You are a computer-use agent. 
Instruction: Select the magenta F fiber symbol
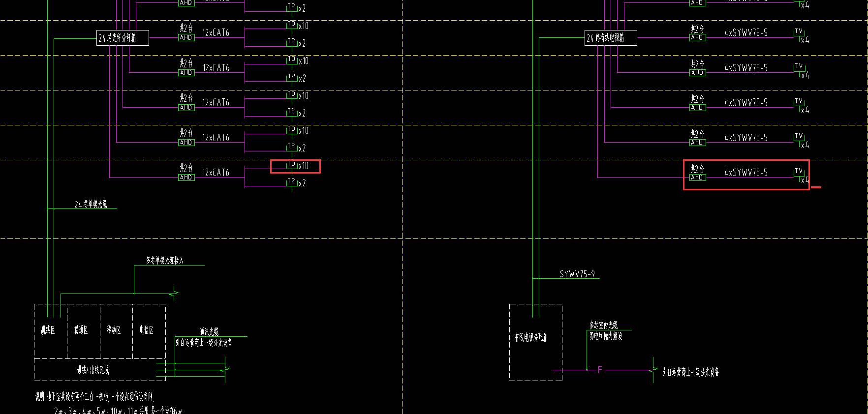coord(600,370)
